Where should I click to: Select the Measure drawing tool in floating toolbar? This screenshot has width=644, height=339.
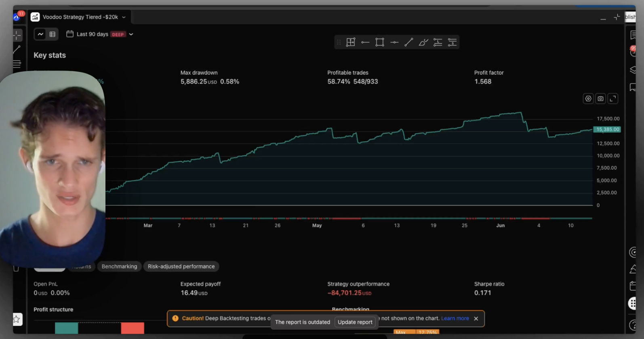pyautogui.click(x=351, y=42)
